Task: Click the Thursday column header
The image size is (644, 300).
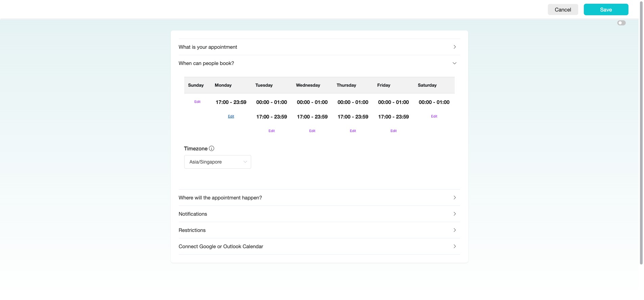Action: [346, 85]
